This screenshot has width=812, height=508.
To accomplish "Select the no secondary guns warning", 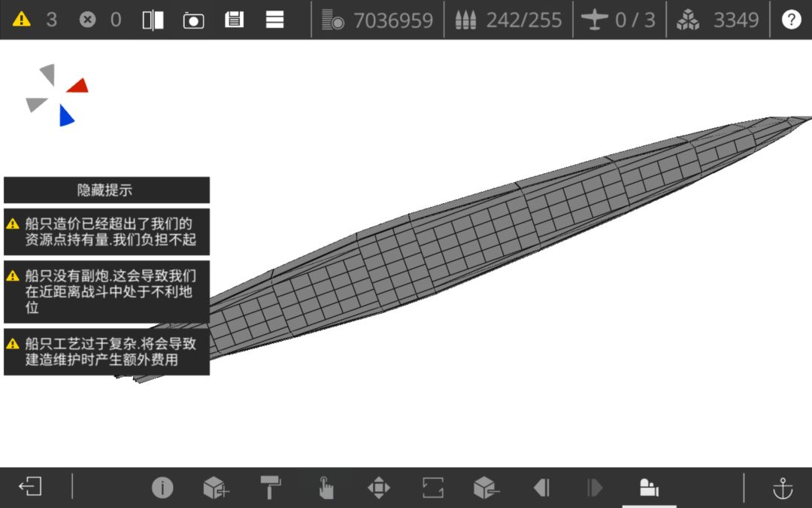I will coord(107,292).
